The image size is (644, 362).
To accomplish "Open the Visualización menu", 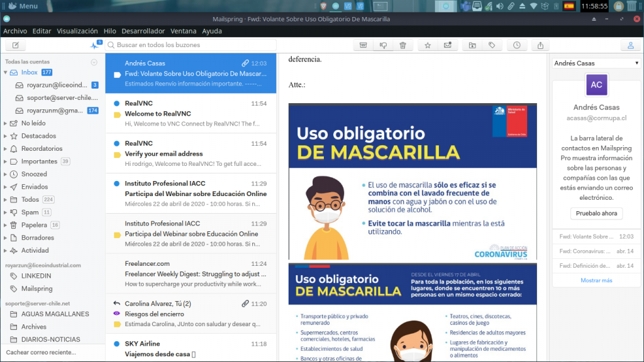I will [x=77, y=31].
